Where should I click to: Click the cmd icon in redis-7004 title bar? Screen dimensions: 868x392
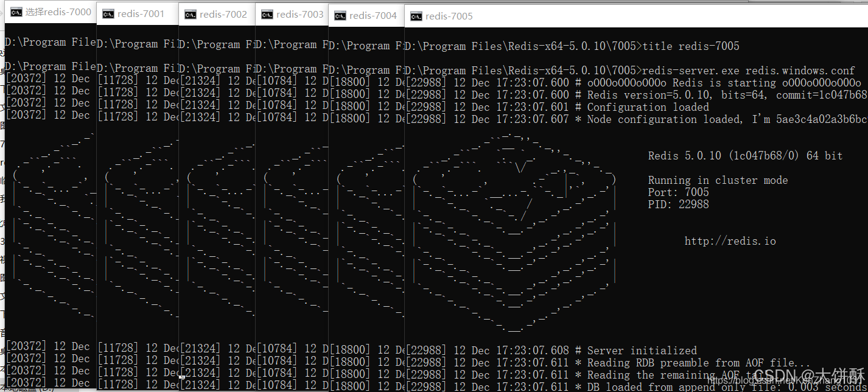(340, 16)
